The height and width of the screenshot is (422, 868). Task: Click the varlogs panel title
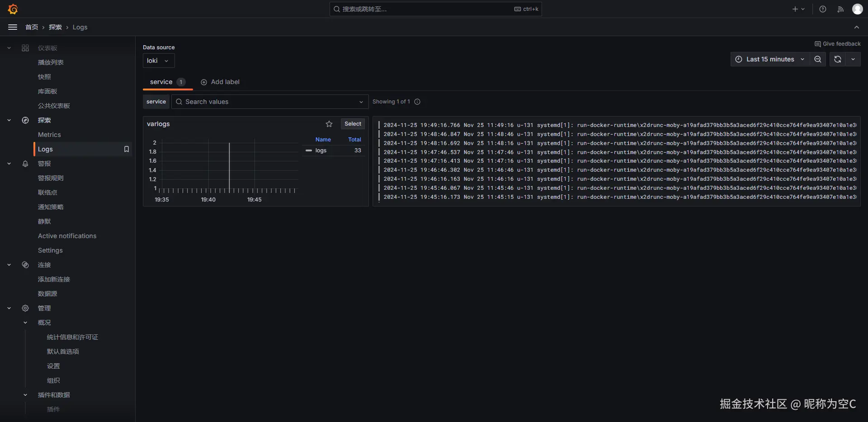[x=158, y=124]
